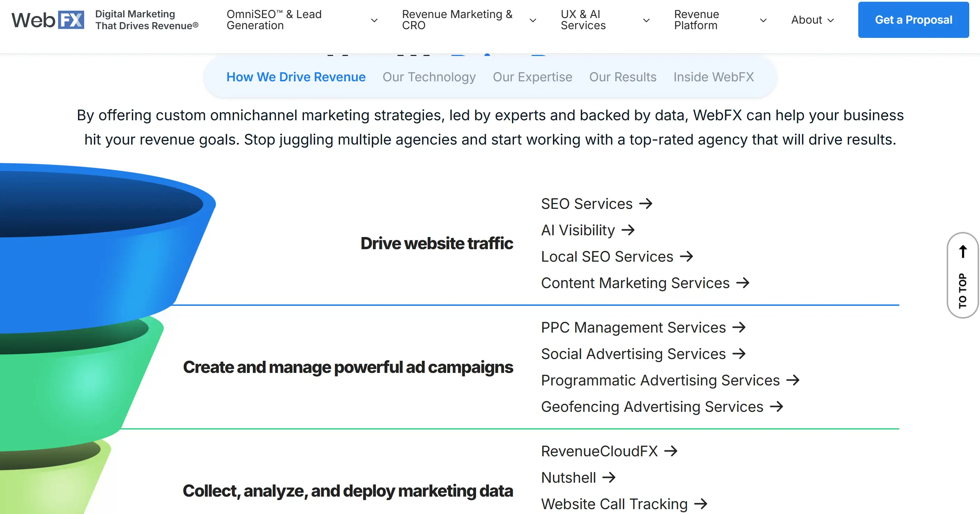Screen dimensions: 980x514
Task: Click the arrow icon beside AI Visibility
Action: coord(628,230)
